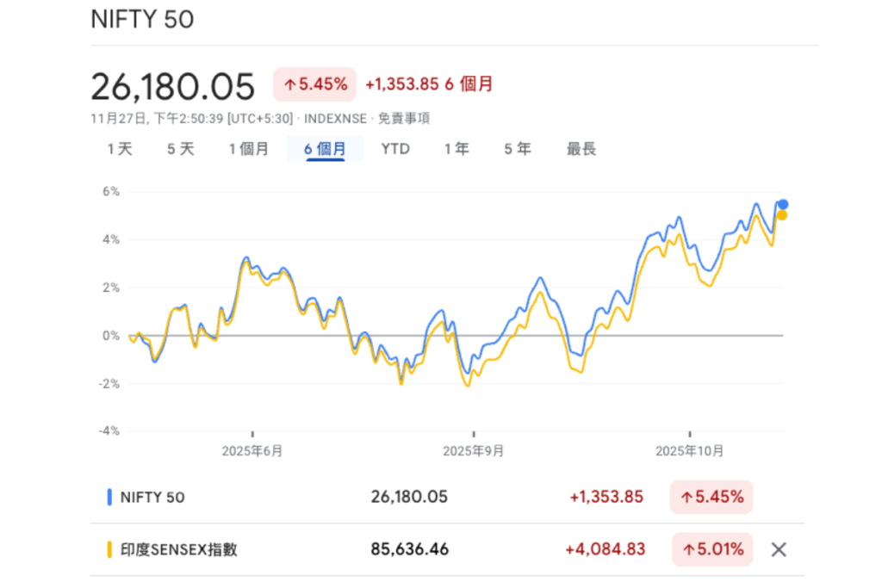Click the INDEXNSE exchange label
This screenshot has width=882, height=588.
point(335,119)
